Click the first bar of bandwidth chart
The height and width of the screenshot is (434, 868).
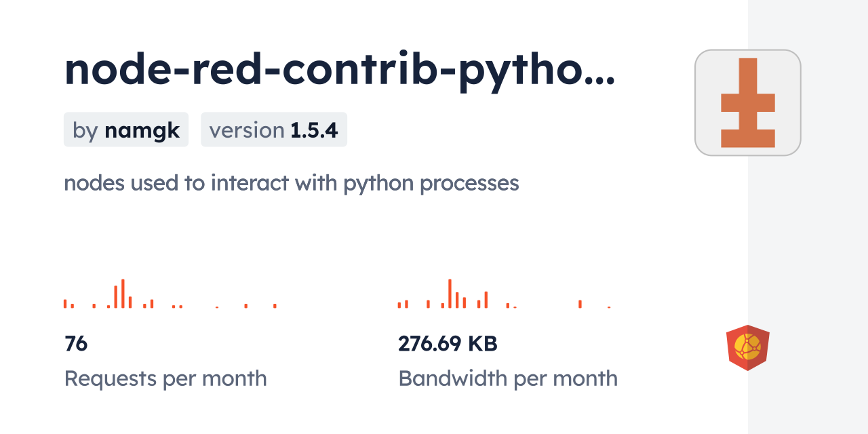click(399, 305)
